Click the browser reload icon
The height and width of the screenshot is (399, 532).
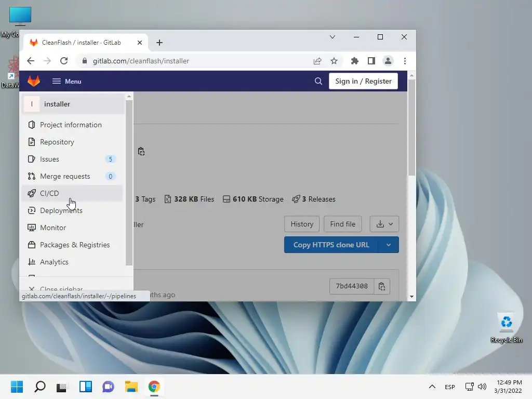[64, 61]
